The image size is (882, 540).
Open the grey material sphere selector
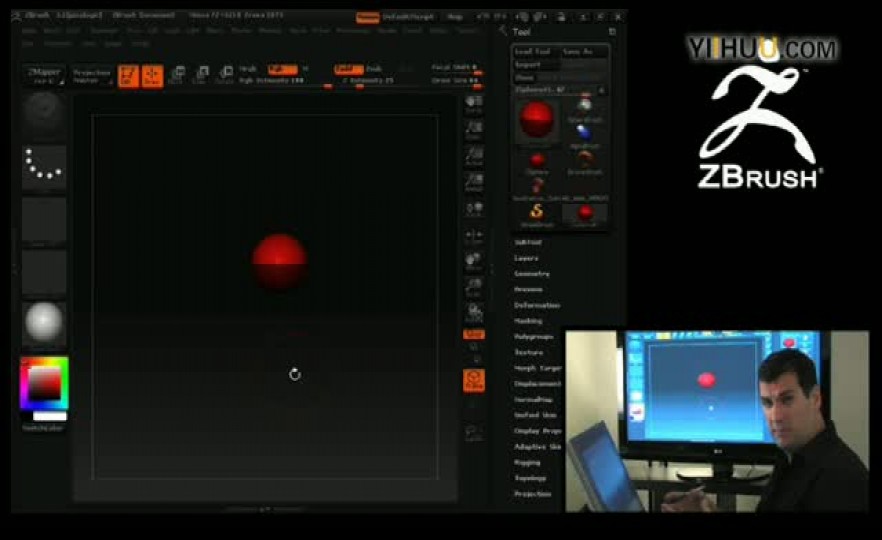point(44,323)
